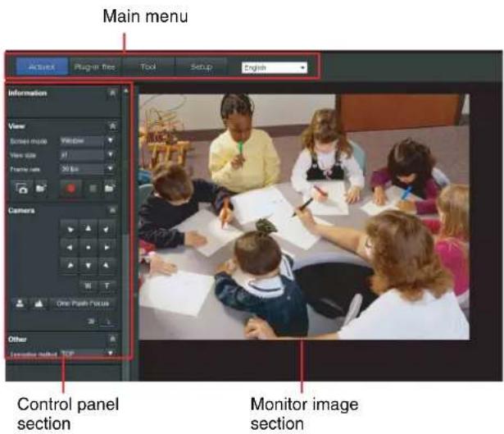The height and width of the screenshot is (434, 504).
Task: Open the Screen mode dropdown
Action: click(88, 141)
